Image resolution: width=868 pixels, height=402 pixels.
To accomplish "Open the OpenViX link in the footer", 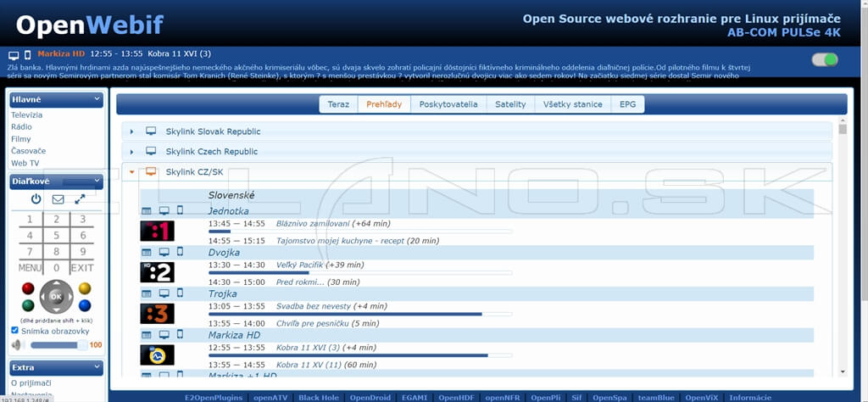I will 699,398.
